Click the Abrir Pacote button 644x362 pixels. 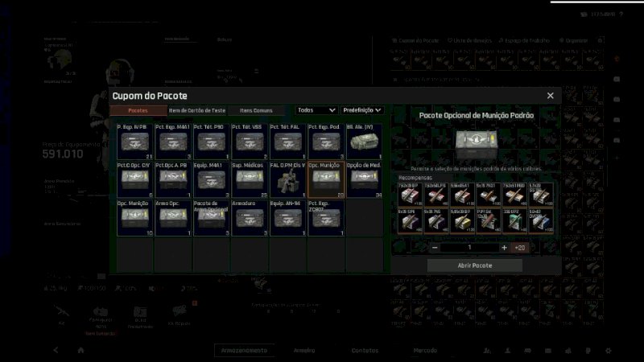475,265
